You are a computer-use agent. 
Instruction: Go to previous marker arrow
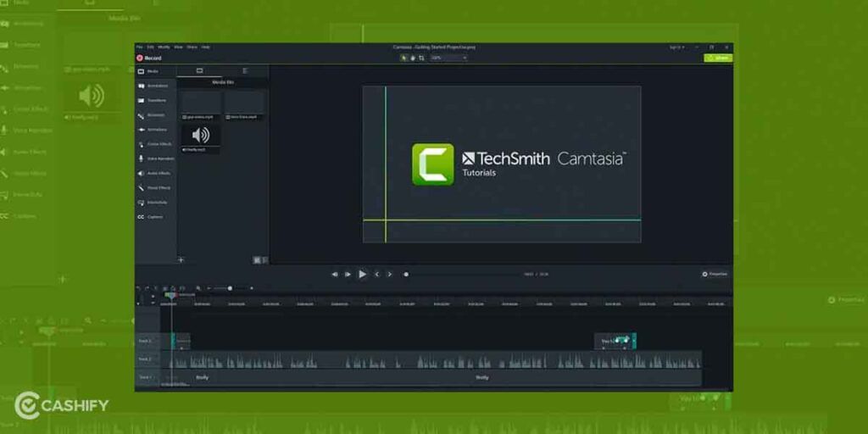(377, 274)
